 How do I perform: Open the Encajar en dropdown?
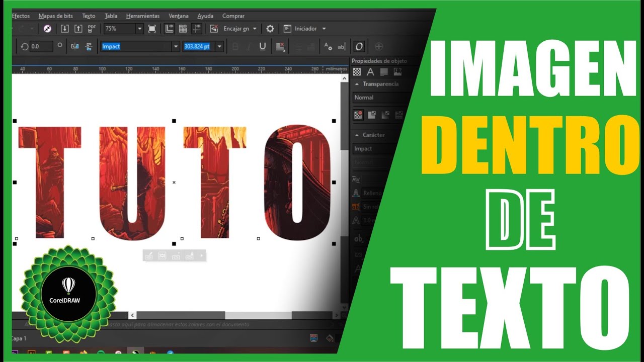click(x=240, y=29)
